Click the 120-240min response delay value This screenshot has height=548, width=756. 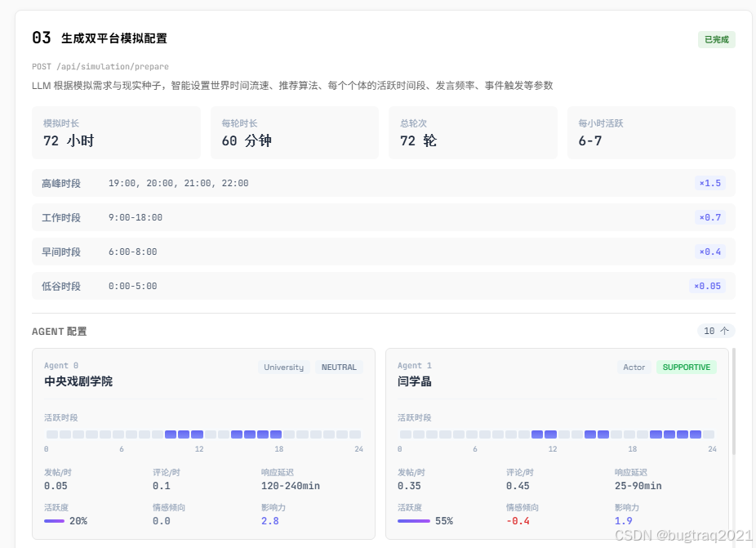pos(291,486)
